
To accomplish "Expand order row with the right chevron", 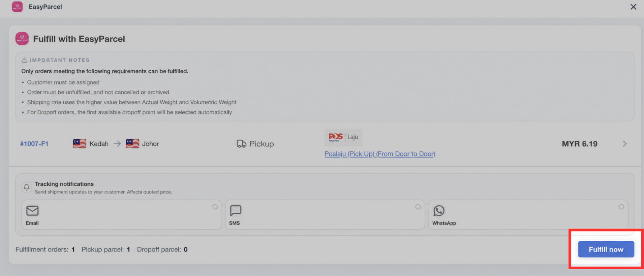I will [x=625, y=144].
